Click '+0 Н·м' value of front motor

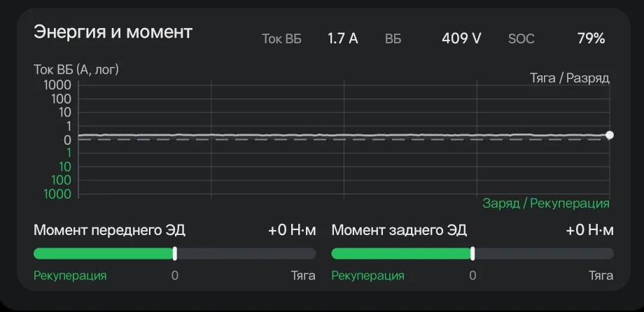[x=292, y=230]
